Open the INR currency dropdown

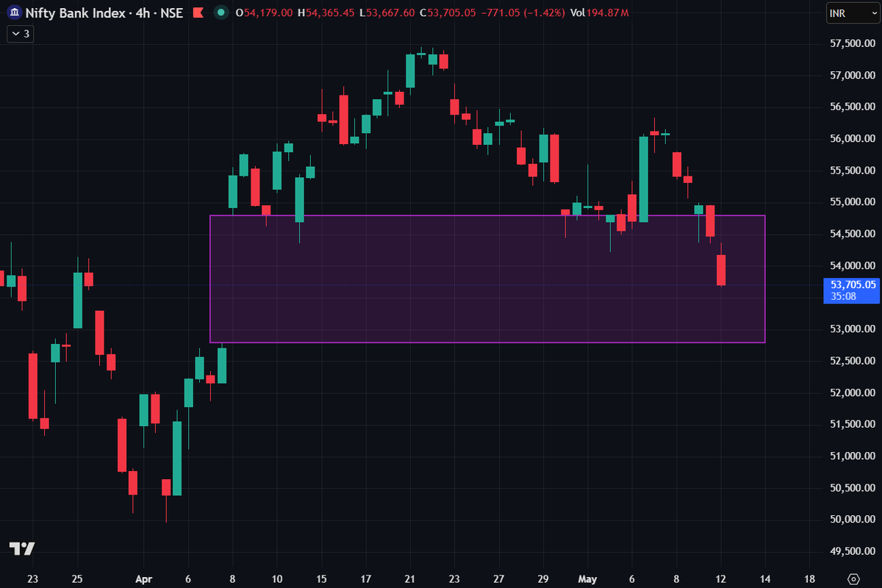click(x=852, y=13)
